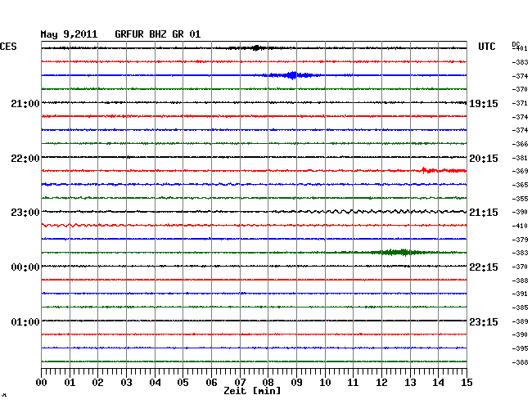This screenshot has width=532, height=404.
Task: Click the '00:00' local time label
Action: pos(25,267)
